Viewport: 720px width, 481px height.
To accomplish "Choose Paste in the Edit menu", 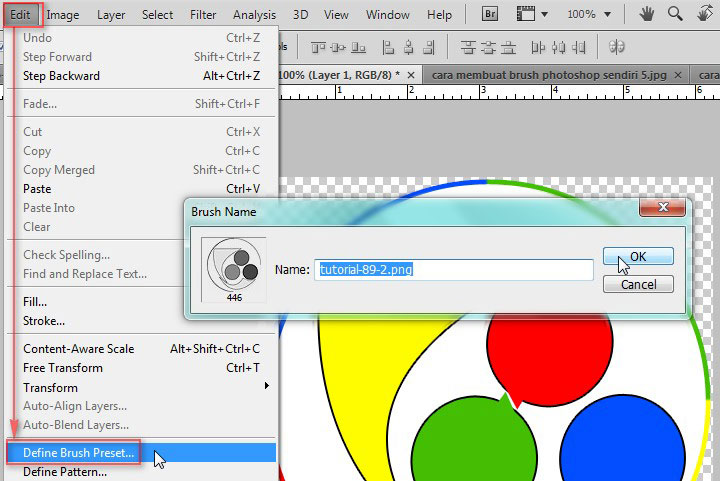I will (141, 189).
